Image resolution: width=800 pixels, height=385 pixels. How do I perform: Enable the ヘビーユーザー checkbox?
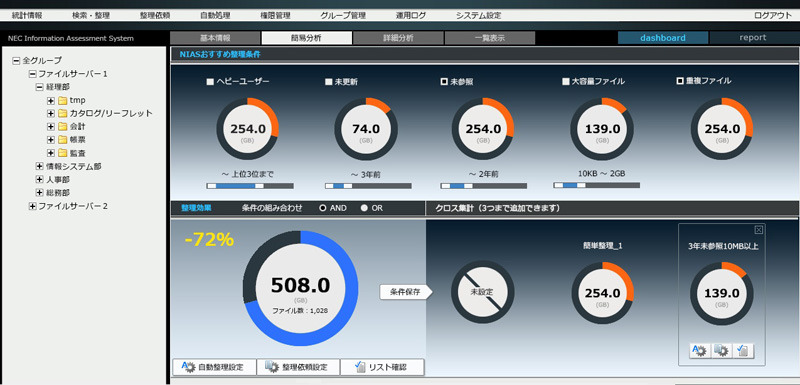(x=210, y=82)
